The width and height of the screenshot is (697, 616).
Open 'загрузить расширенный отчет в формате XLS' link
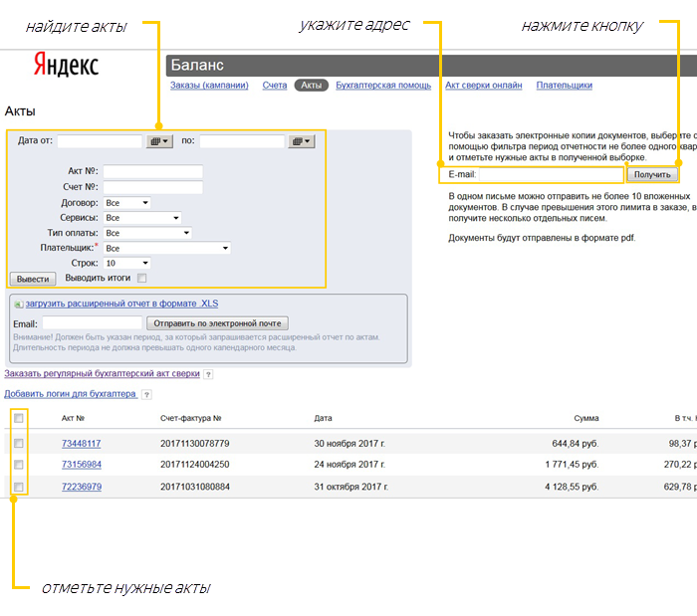point(121,304)
